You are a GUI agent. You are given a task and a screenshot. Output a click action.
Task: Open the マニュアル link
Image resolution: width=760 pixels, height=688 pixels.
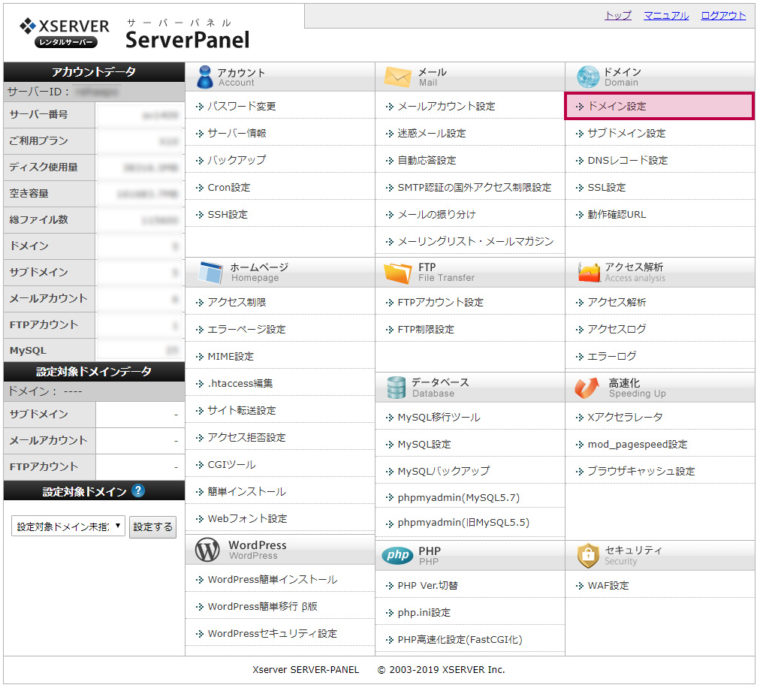tap(666, 16)
